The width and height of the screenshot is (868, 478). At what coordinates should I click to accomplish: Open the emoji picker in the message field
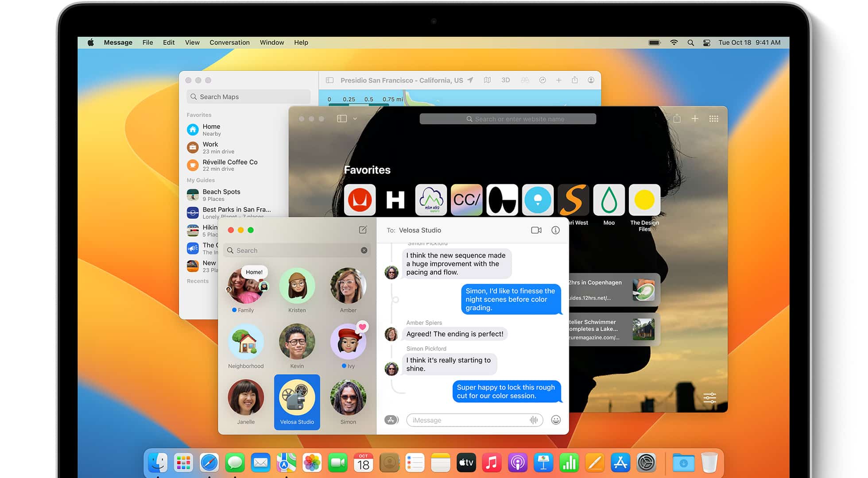tap(556, 420)
